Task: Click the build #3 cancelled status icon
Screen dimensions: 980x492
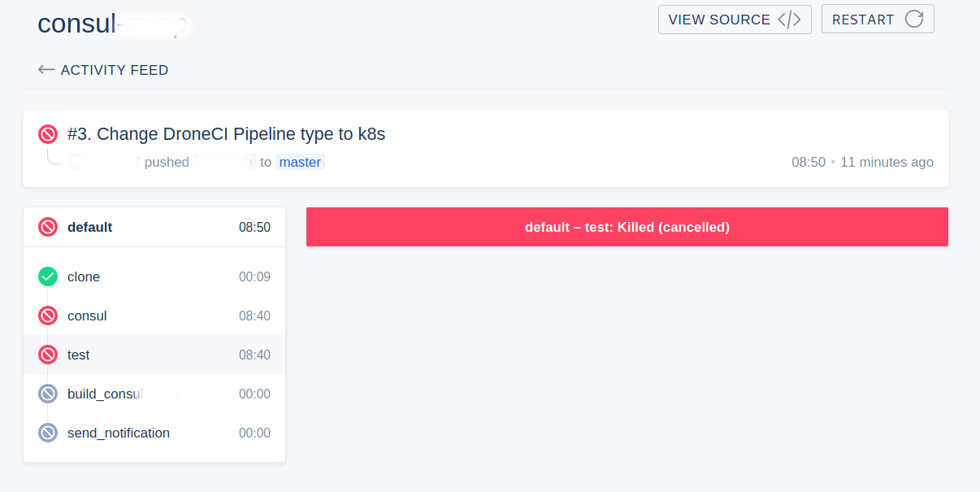Action: coord(48,134)
